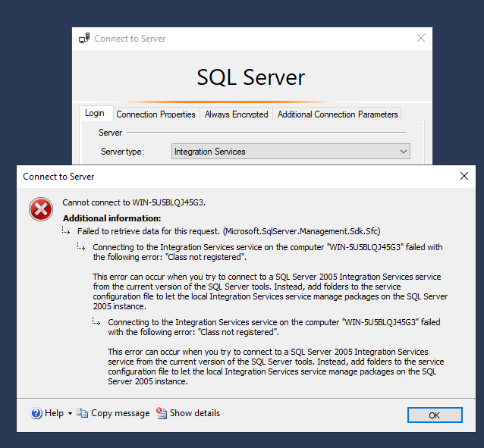Click the 'Server type:' label
The height and width of the screenshot is (448, 484).
point(122,152)
